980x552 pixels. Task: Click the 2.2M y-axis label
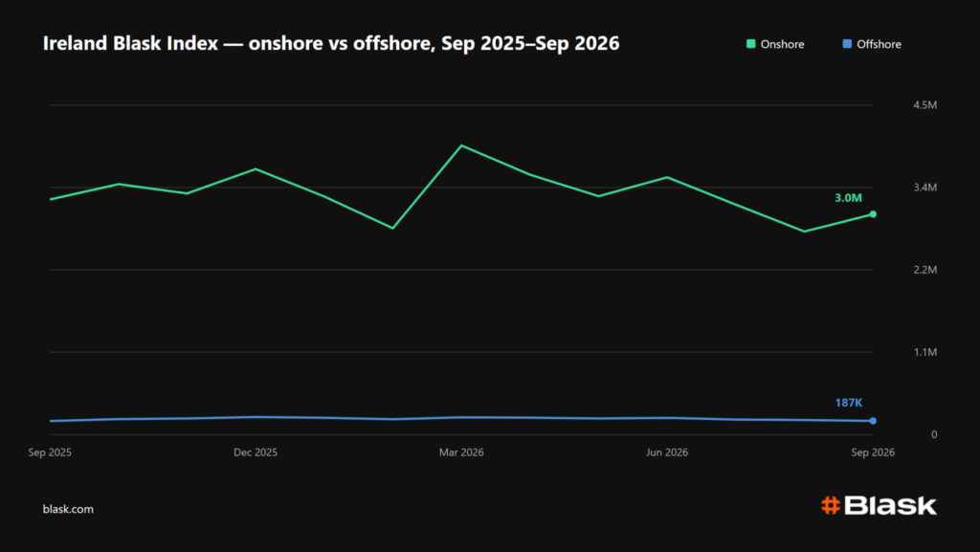coord(925,270)
